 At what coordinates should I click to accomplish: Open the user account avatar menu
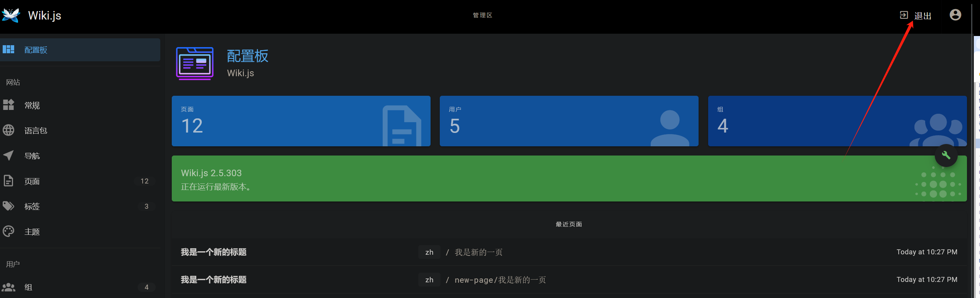click(955, 15)
